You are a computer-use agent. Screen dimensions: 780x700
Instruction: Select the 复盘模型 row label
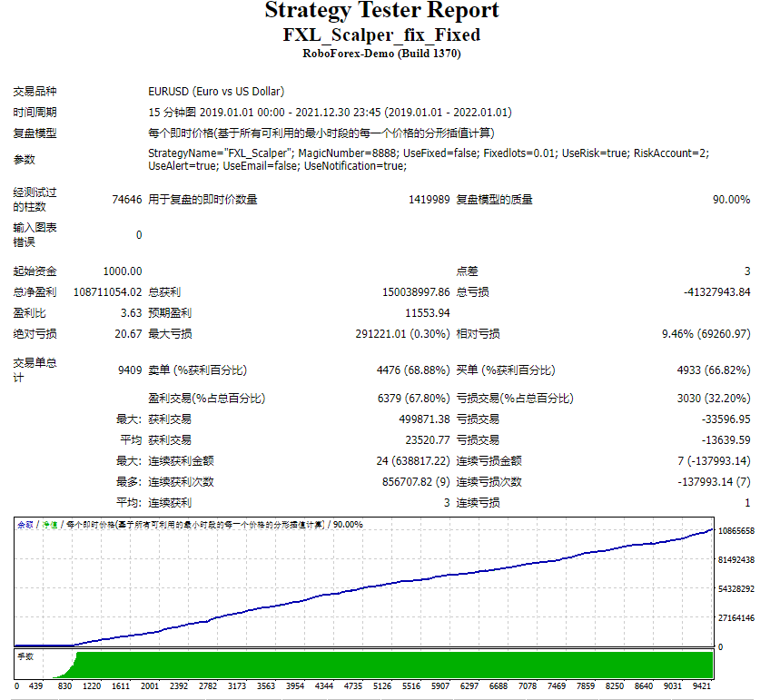click(35, 133)
